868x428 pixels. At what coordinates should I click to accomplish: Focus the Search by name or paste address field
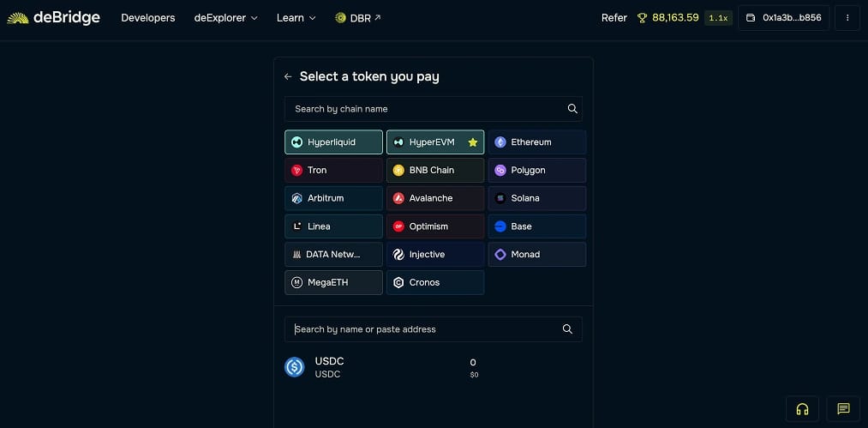[433, 329]
